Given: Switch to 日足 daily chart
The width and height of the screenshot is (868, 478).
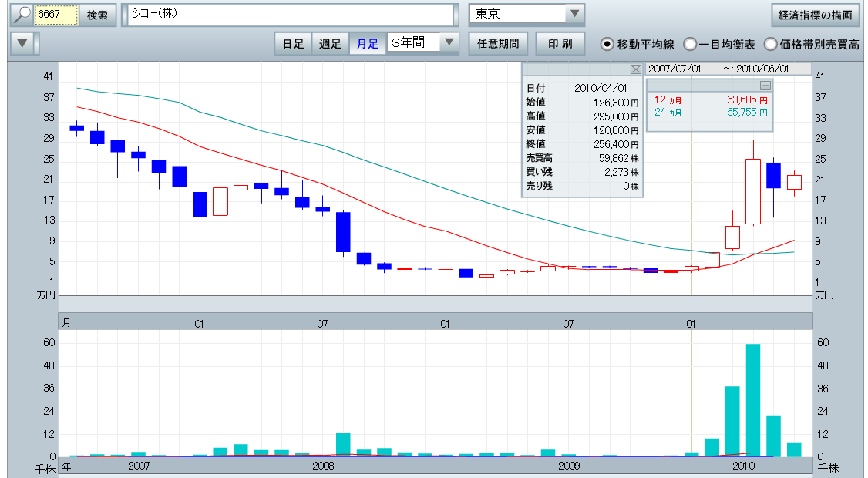Looking at the screenshot, I should [x=293, y=44].
